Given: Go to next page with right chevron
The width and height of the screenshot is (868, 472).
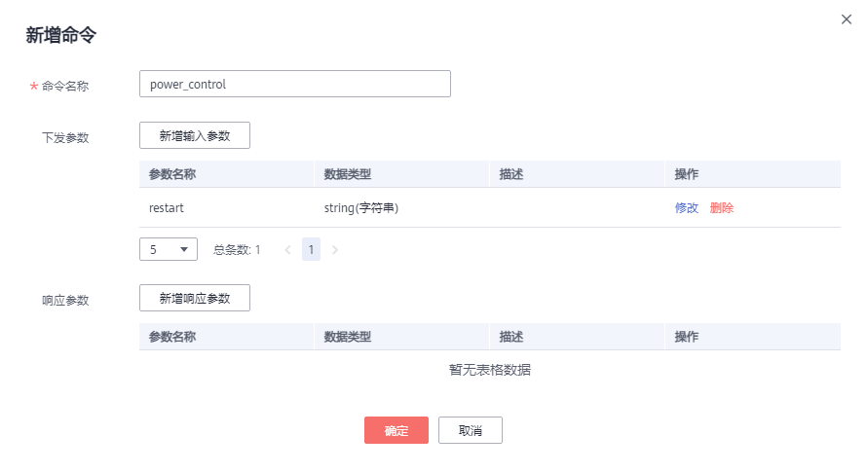Looking at the screenshot, I should coord(335,250).
